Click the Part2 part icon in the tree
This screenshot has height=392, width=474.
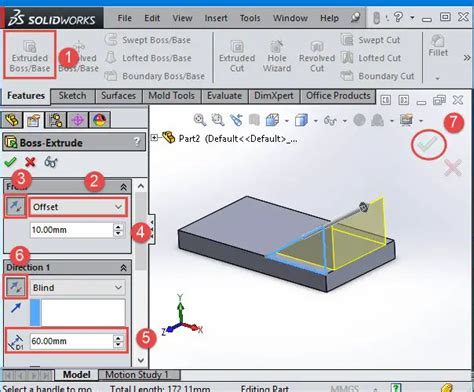[169, 137]
